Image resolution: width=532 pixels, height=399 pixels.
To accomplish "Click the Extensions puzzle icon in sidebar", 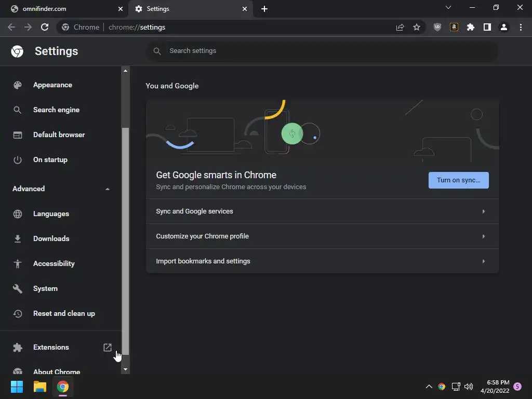I will [17, 348].
